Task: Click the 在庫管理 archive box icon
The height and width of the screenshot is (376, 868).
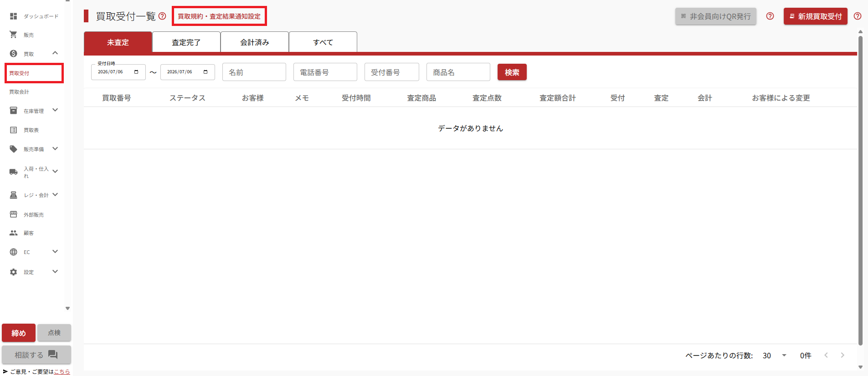Action: coord(14,111)
